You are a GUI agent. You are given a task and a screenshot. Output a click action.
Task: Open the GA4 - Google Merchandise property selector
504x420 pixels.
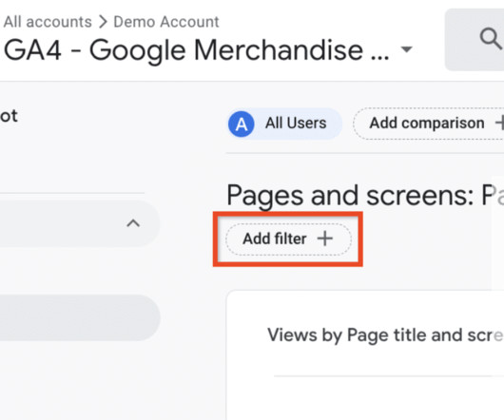click(207, 49)
